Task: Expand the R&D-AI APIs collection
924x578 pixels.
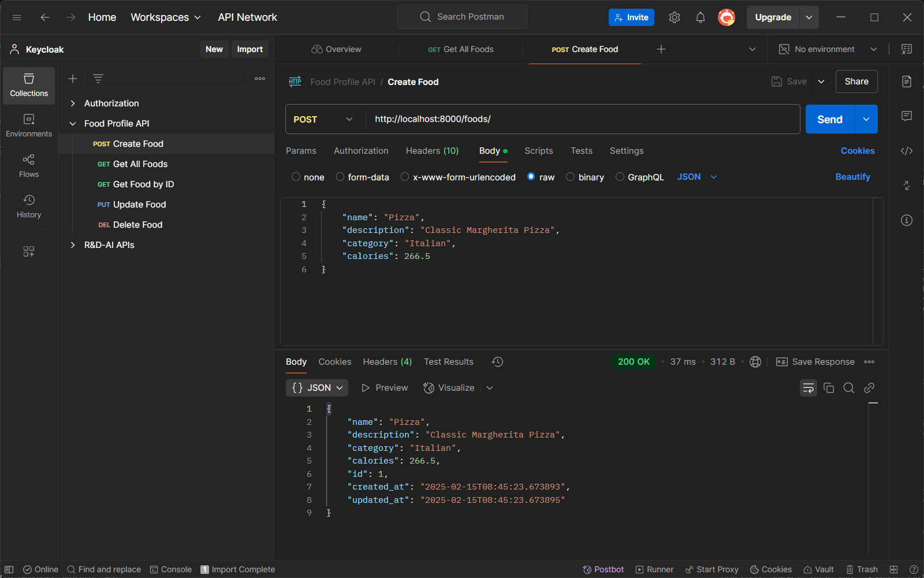Action: tap(73, 245)
